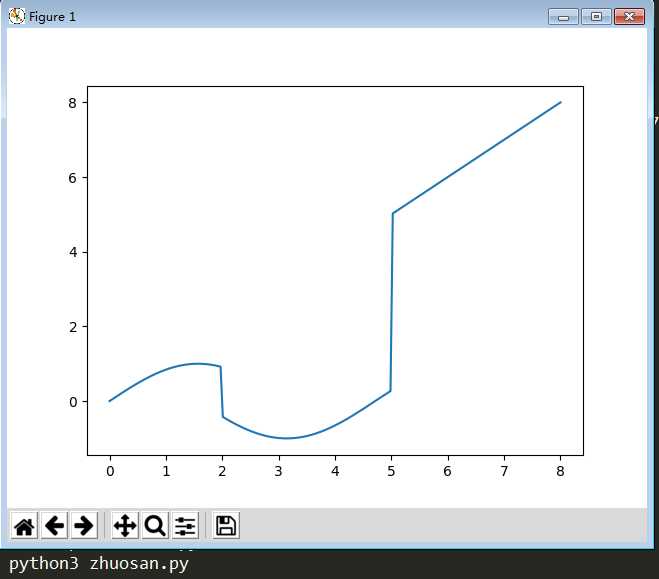
Task: Click the x-axis tick label 0
Action: (110, 471)
